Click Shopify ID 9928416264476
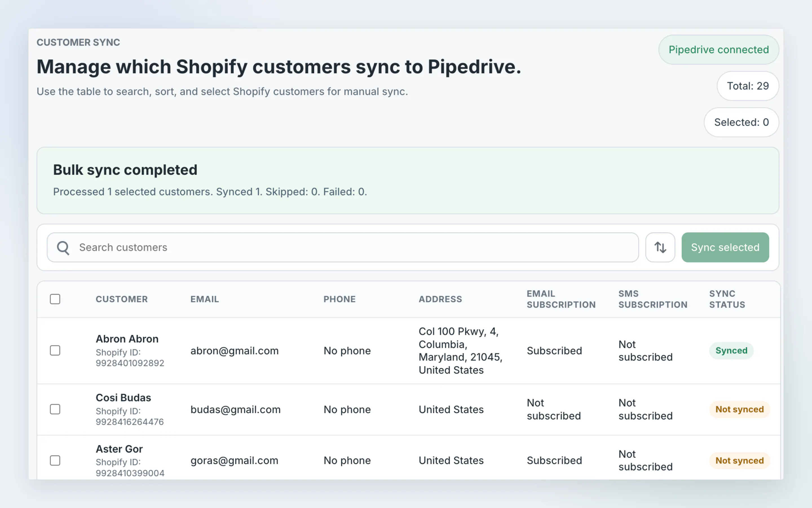 click(130, 417)
